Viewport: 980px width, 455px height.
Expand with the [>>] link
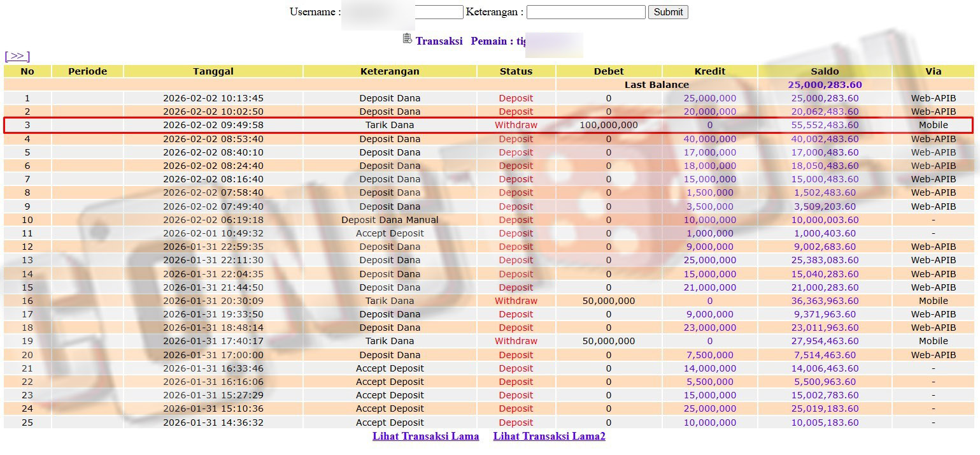pyautogui.click(x=17, y=56)
